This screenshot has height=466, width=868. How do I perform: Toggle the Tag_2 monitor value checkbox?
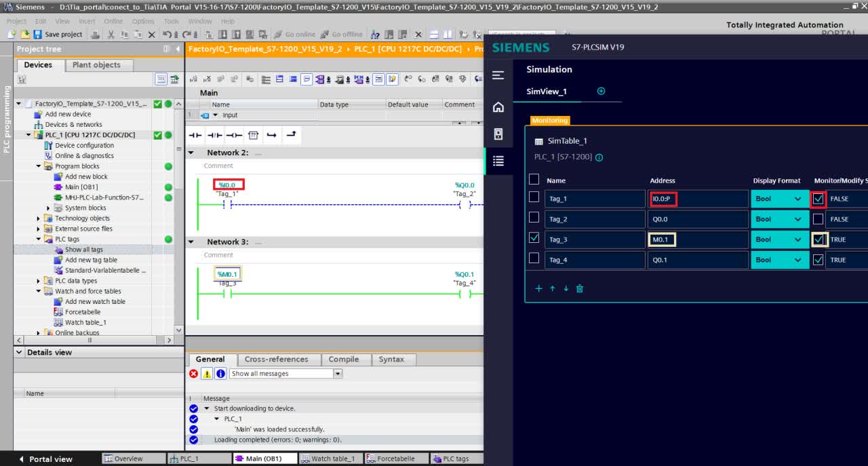[818, 219]
